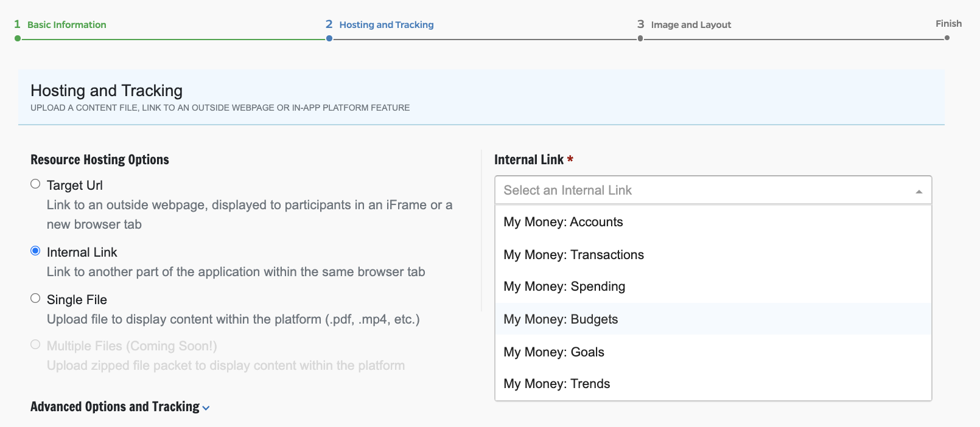Collapse the Internal Link dropdown arrow
The height and width of the screenshot is (427, 980).
click(919, 191)
